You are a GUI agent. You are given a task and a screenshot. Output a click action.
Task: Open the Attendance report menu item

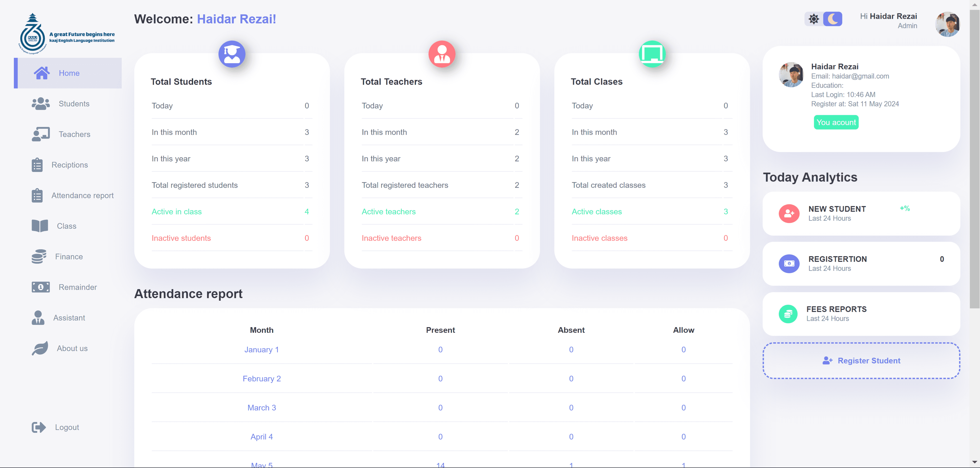point(82,195)
